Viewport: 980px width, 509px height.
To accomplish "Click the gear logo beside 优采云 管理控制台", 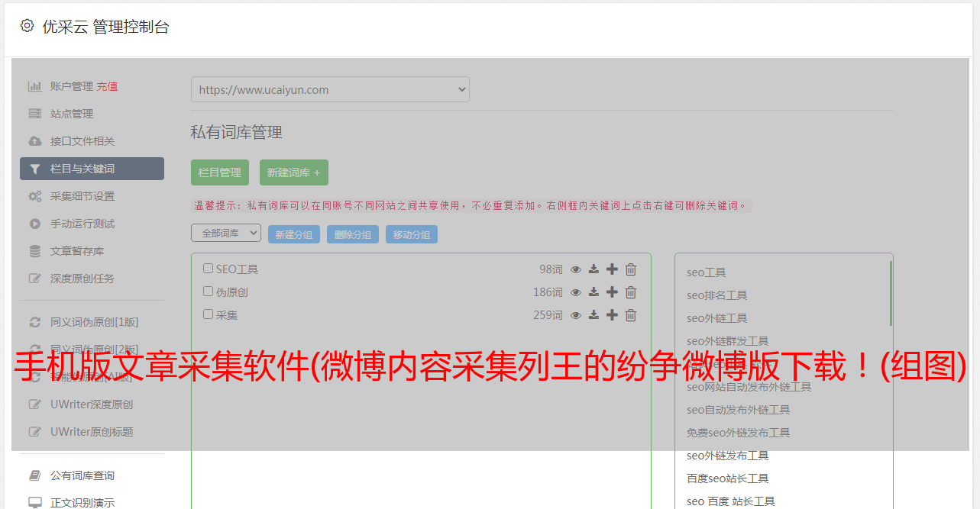I will pyautogui.click(x=27, y=26).
